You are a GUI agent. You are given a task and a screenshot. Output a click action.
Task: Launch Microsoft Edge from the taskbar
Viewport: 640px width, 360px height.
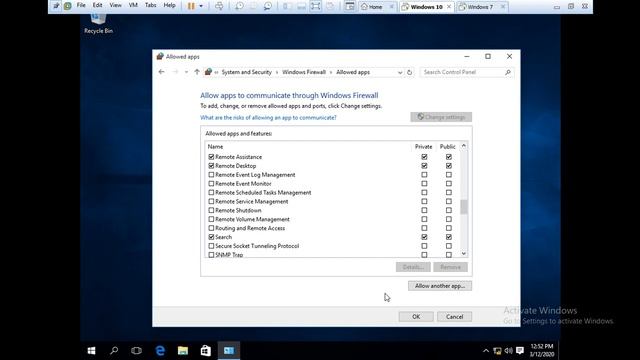click(160, 351)
